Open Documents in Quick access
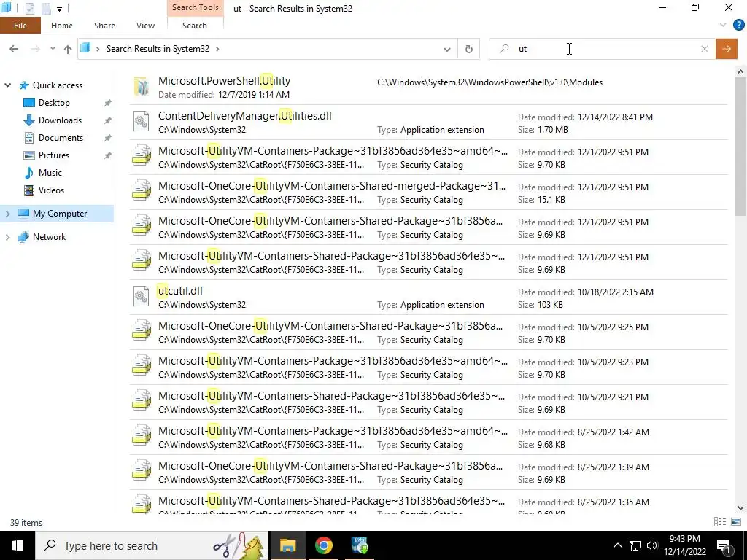Screen dimensions: 747x560 pyautogui.click(x=61, y=138)
